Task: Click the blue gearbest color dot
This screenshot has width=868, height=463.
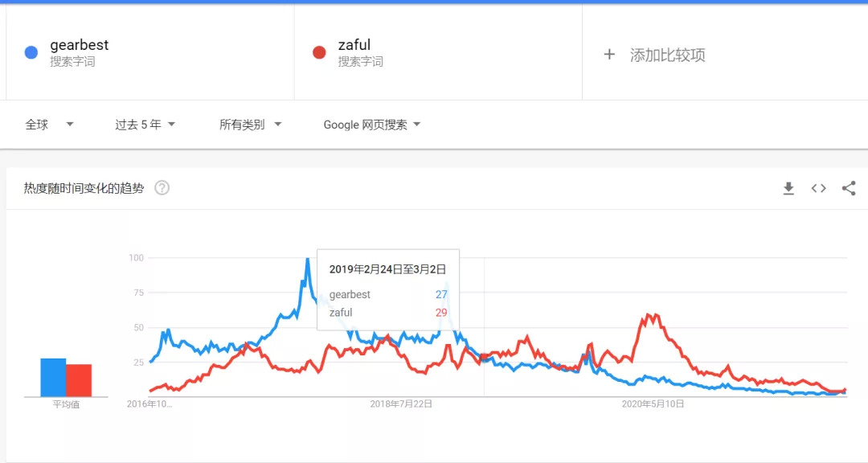Action: [x=31, y=53]
